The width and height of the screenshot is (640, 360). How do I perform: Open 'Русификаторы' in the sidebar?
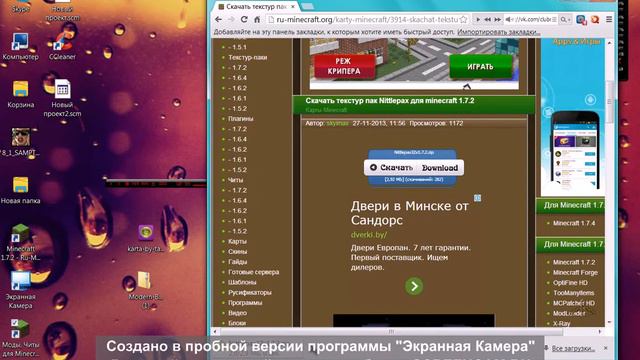pyautogui.click(x=249, y=292)
